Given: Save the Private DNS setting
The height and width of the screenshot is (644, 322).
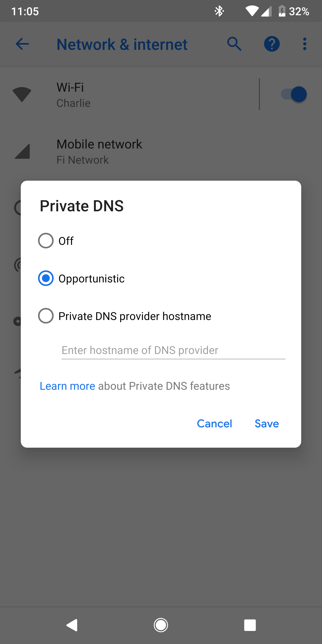Looking at the screenshot, I should point(267,424).
